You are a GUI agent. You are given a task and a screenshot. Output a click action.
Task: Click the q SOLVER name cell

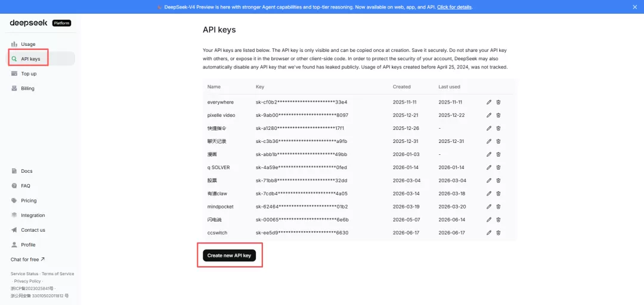[218, 167]
